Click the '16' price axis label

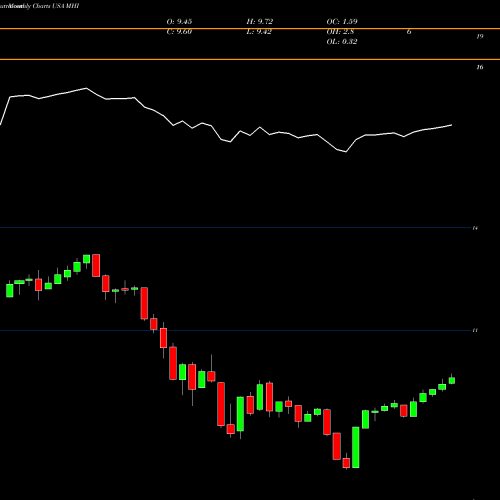480,67
